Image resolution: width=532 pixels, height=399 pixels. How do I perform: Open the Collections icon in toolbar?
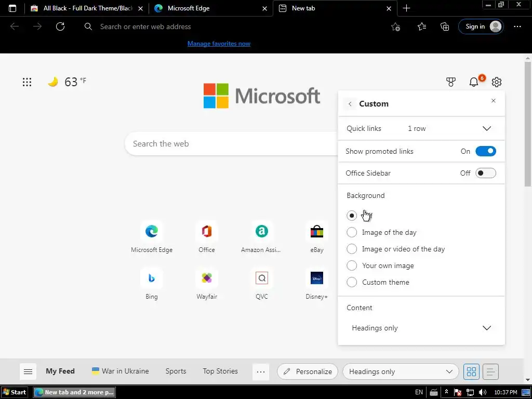pos(445,26)
